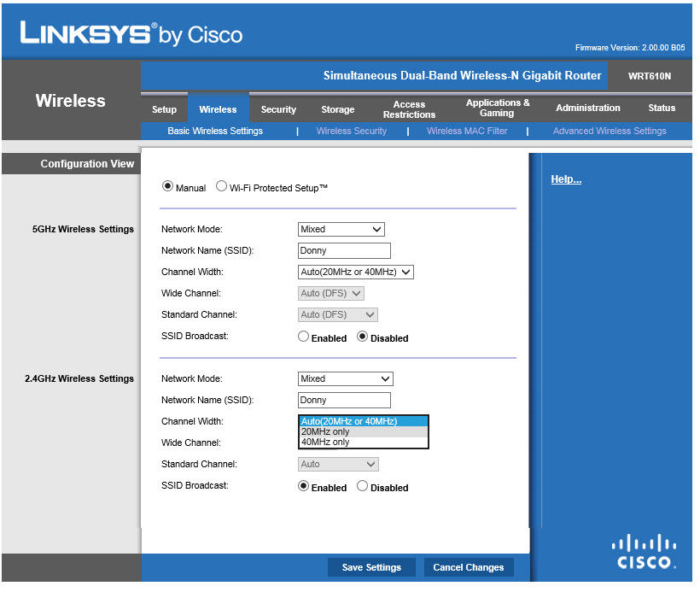Click the Linksys by Cisco logo
This screenshot has width=700, height=592.
point(131,34)
